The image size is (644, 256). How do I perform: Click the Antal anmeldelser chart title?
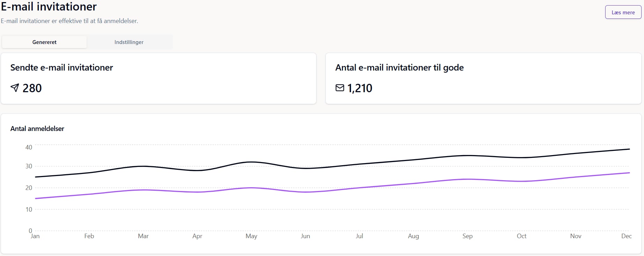37,129
